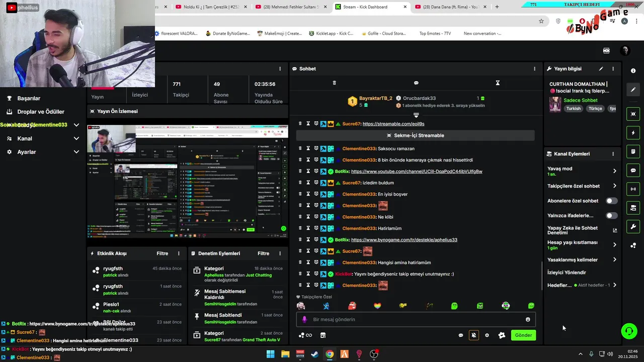
Task: Click the green headset support button
Action: tap(629, 331)
